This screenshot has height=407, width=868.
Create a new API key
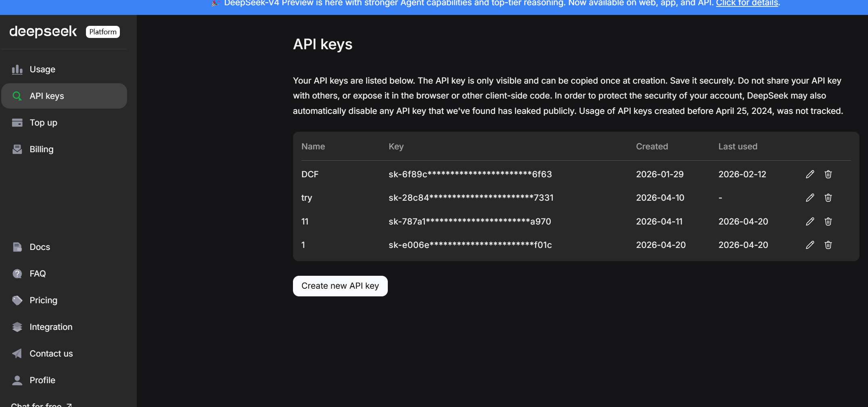340,286
